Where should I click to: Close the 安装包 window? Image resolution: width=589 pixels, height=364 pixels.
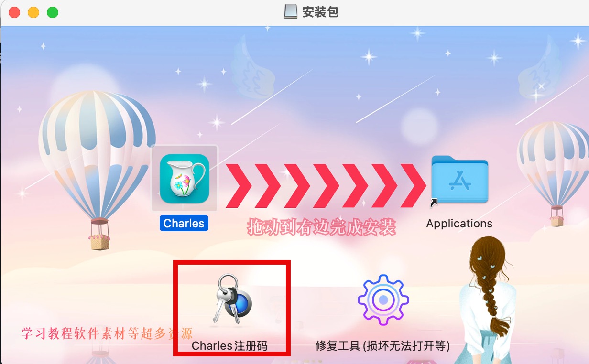coord(14,12)
